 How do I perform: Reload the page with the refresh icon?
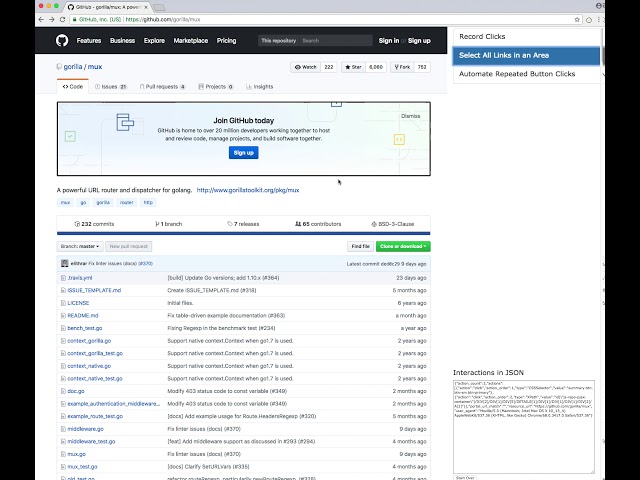tap(62, 19)
